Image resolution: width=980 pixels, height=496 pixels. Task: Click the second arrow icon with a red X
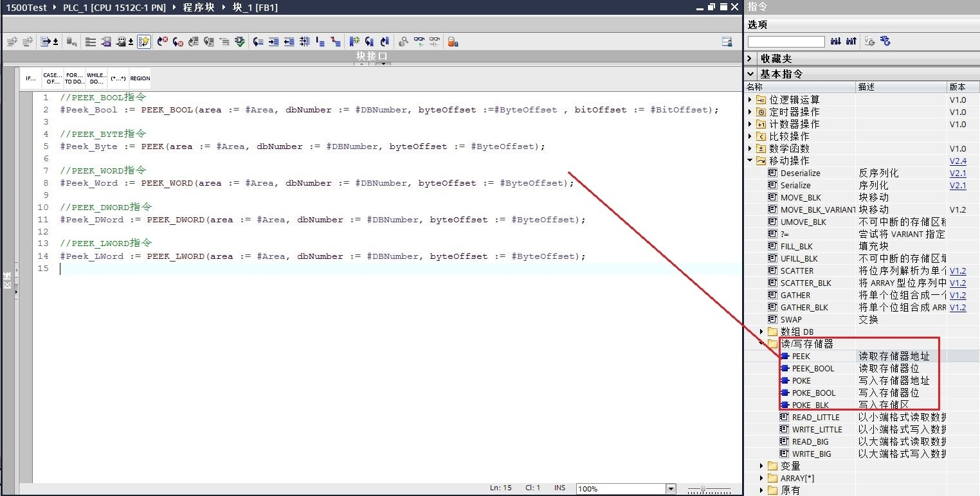[x=178, y=42]
